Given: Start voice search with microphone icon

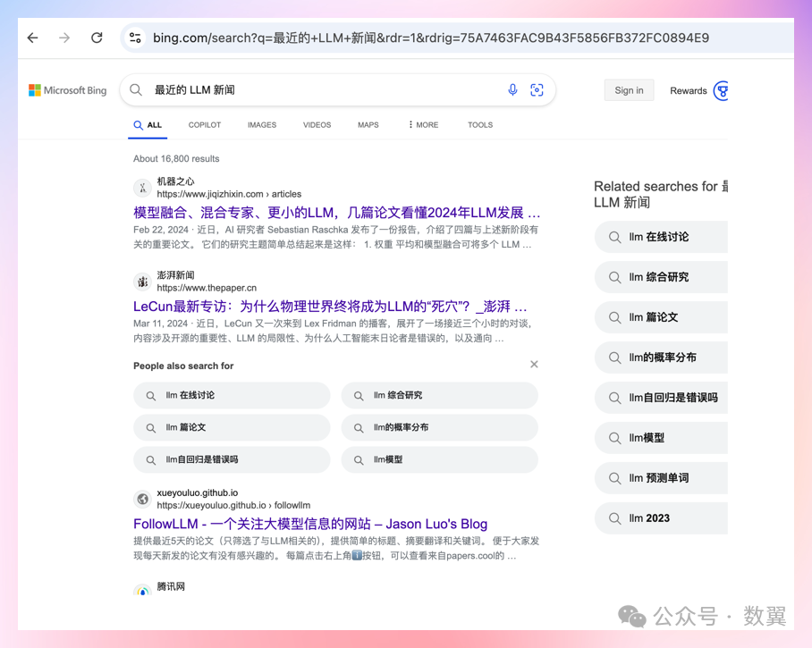Looking at the screenshot, I should (512, 90).
